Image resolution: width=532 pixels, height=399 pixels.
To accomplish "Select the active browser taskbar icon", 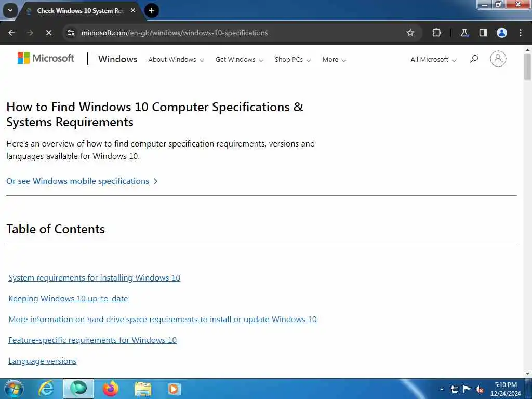I will 78,389.
